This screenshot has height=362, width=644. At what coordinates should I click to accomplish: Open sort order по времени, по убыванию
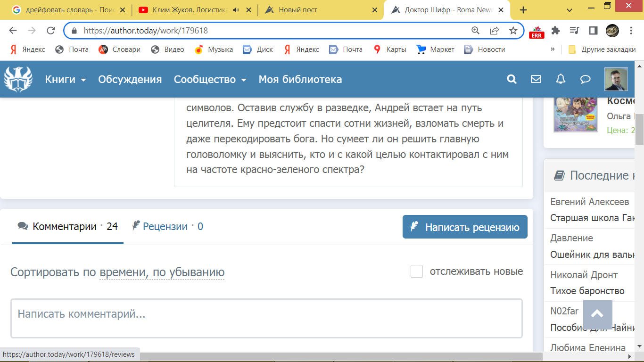click(x=162, y=272)
